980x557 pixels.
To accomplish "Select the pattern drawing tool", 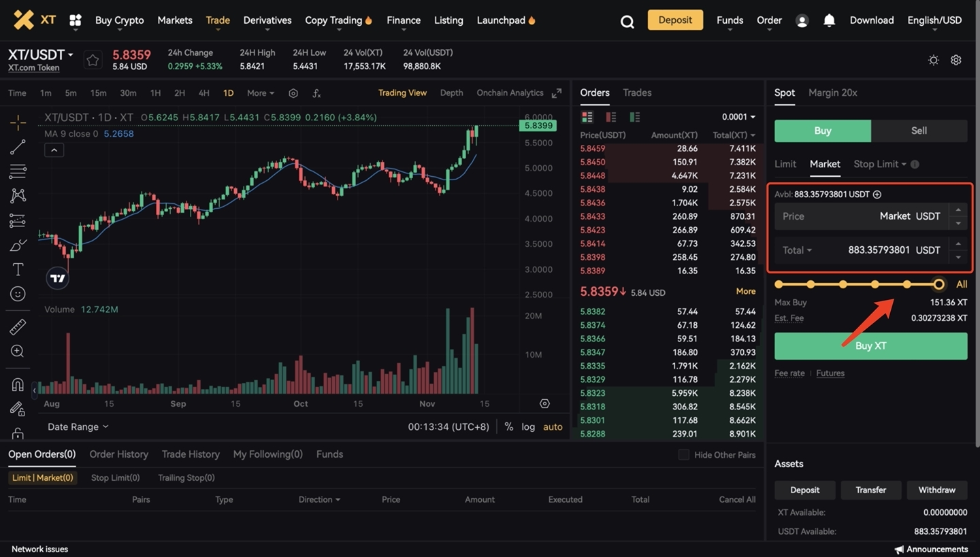I will (18, 196).
